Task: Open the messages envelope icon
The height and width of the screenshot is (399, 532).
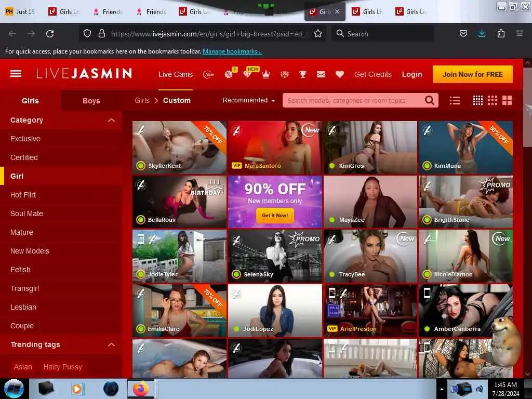Action: pos(321,74)
